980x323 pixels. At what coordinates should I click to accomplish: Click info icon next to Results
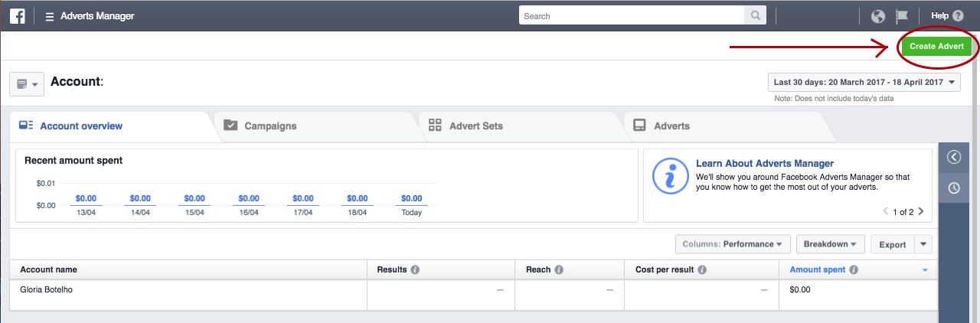point(415,269)
